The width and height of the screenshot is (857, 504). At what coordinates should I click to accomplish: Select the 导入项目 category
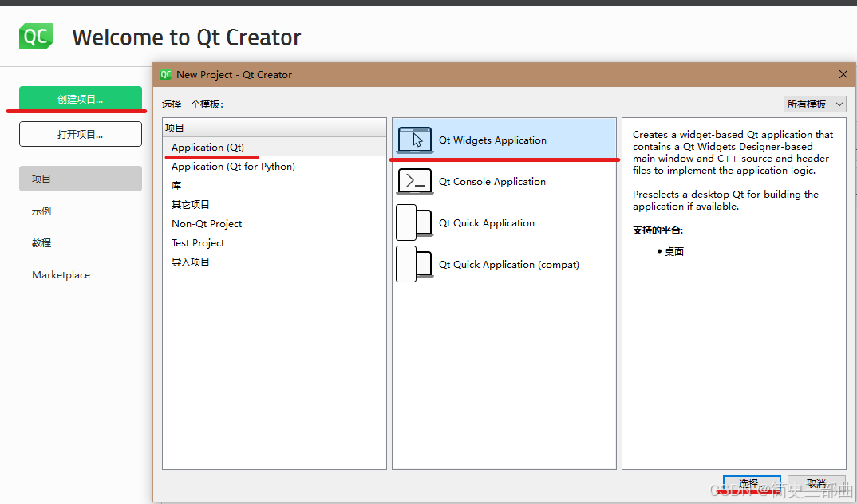click(x=274, y=262)
